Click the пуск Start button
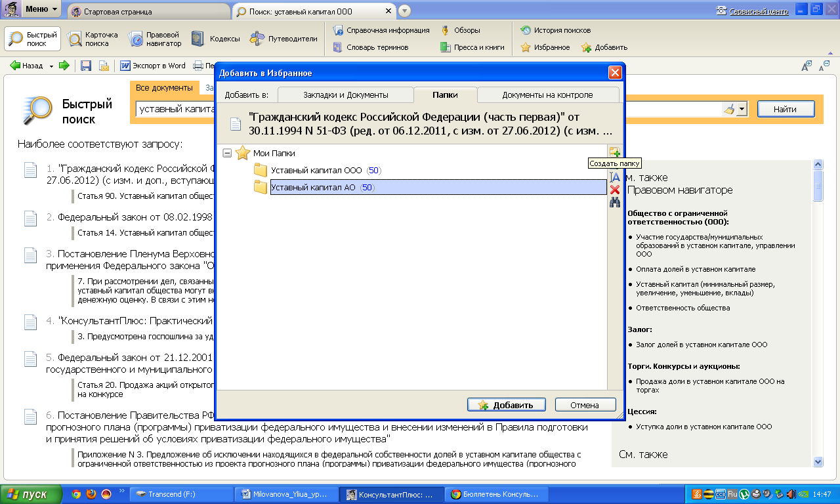This screenshot has width=840, height=504. 31,494
